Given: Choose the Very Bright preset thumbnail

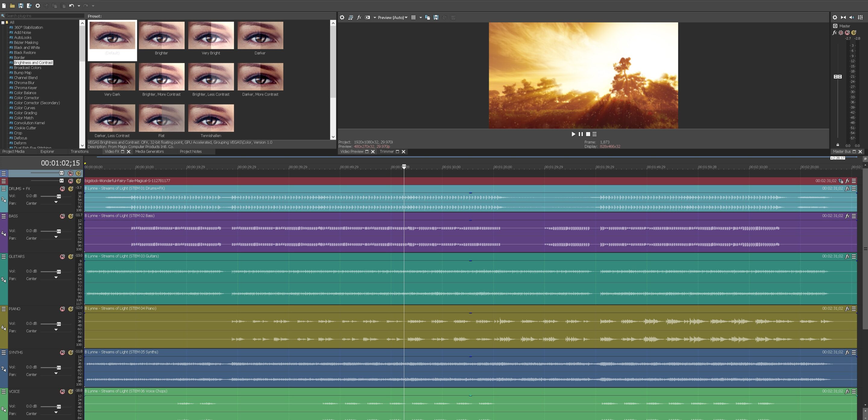Looking at the screenshot, I should [211, 35].
